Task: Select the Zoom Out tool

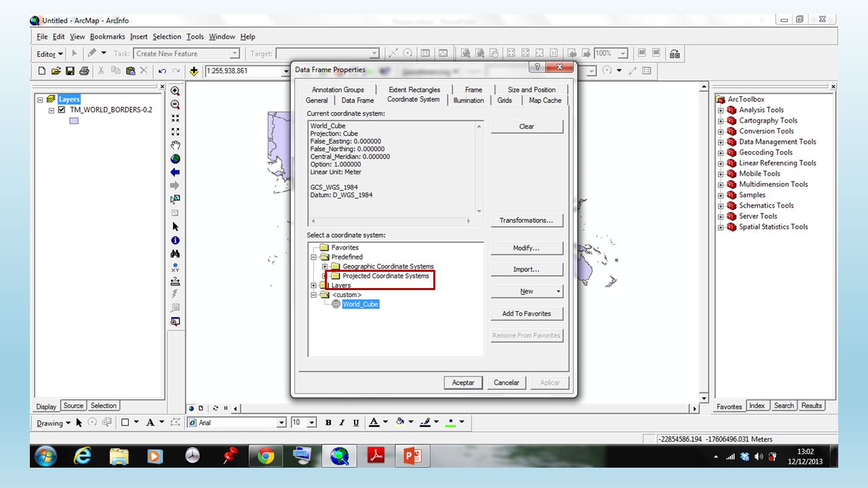Action: (176, 104)
